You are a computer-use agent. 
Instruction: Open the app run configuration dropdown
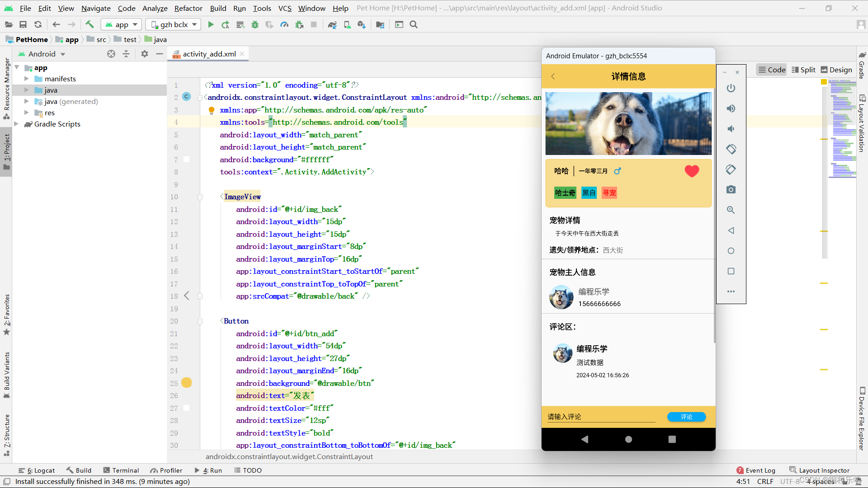pyautogui.click(x=121, y=25)
